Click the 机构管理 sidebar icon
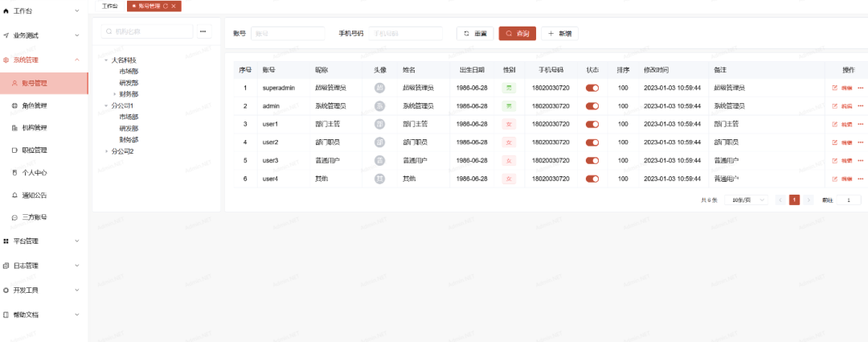Viewport: 868px width, 342px height. pos(14,128)
